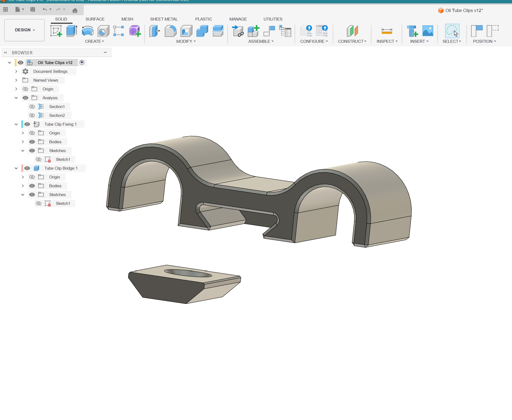Open the INSPECT menu label
The height and width of the screenshot is (420, 512).
click(x=387, y=41)
